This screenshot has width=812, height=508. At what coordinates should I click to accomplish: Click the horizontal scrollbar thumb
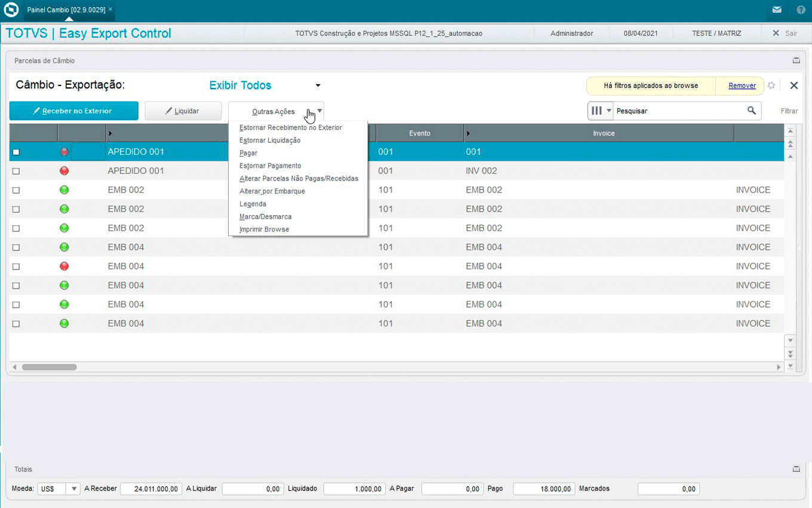tap(50, 367)
